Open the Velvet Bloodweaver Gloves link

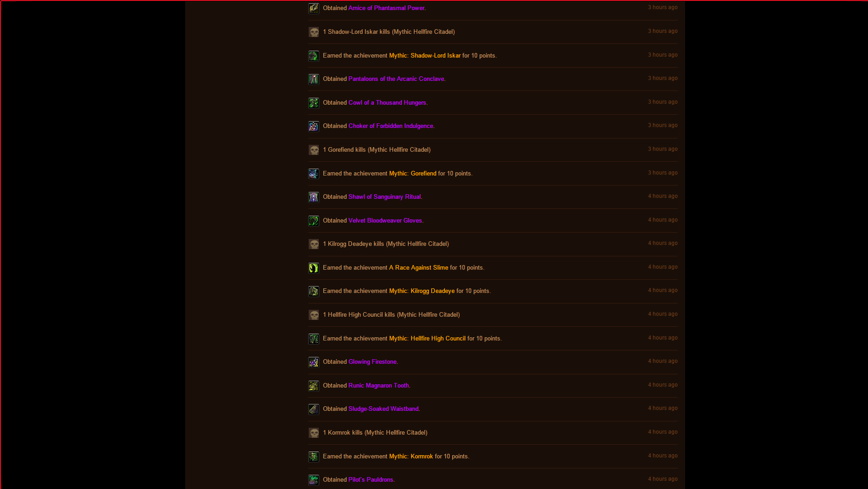pos(385,221)
